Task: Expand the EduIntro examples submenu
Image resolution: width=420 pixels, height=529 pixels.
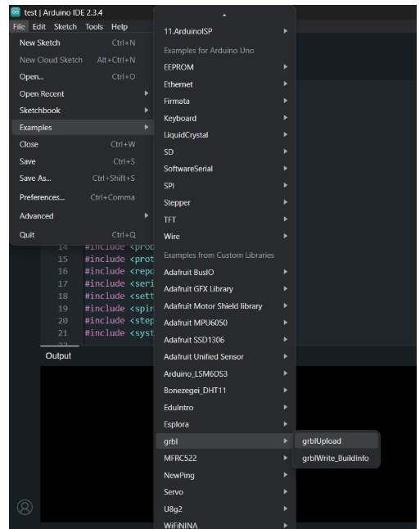Action: 224,408
